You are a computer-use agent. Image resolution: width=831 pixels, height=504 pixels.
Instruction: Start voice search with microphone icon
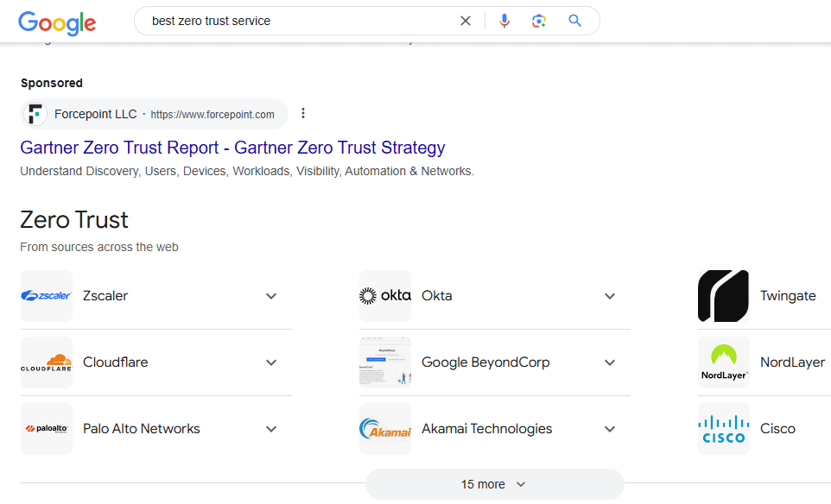click(504, 21)
